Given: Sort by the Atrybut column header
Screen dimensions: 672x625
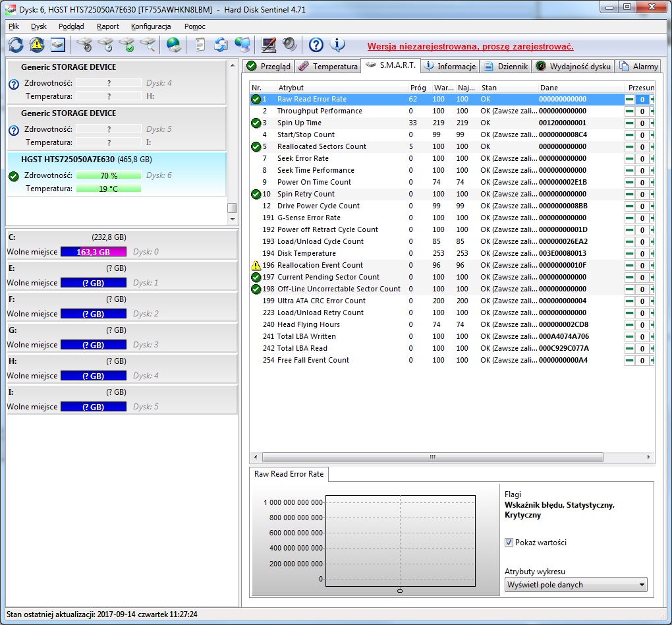Looking at the screenshot, I should pos(341,88).
